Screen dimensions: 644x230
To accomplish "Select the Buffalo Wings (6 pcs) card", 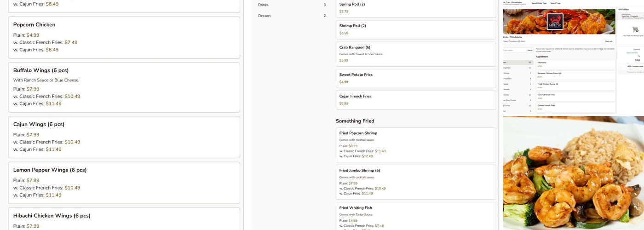I will coord(124,87).
